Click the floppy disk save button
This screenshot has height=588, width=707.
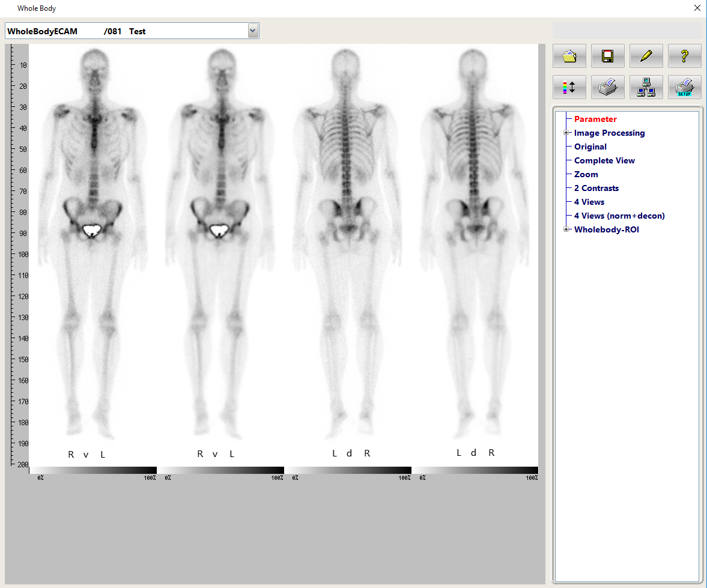607,56
